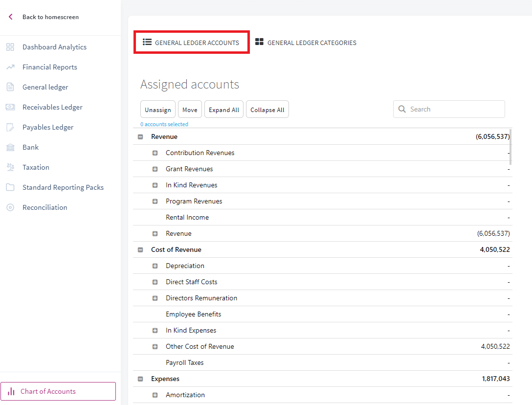
Task: Open Dashboard Analytics from sidebar
Action: coord(54,47)
